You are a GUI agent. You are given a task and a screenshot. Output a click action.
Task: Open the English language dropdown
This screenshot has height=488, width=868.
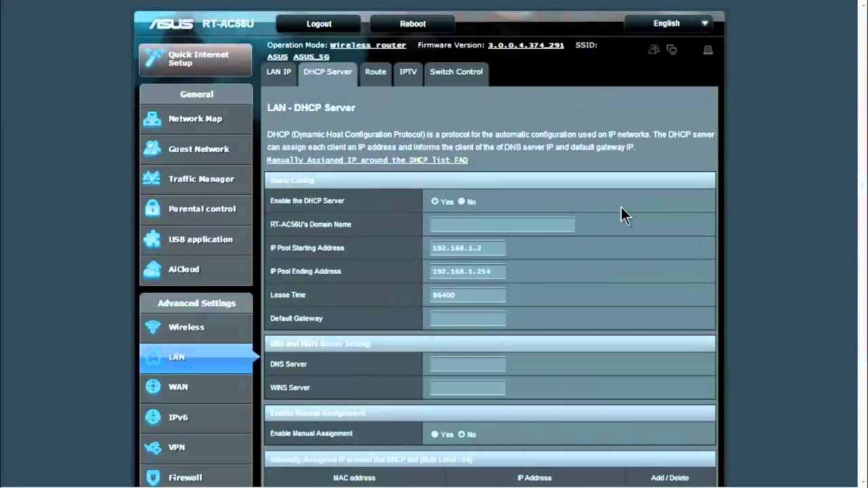[x=669, y=23]
